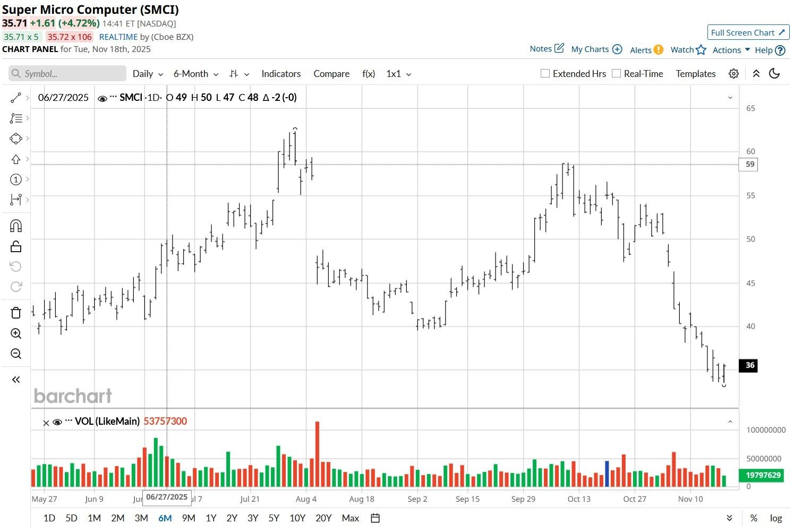
Task: Collapse the toolbar with double-chevron icon
Action: tap(756, 74)
